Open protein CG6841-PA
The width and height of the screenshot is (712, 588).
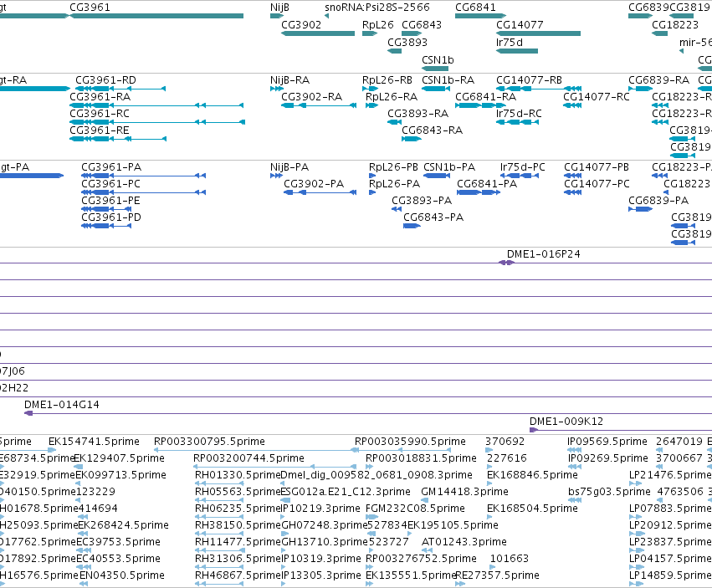(487, 184)
